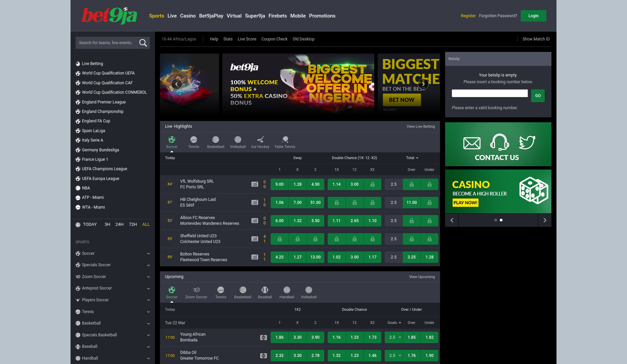Open stats icon for HB Chelghoum Laid match
Image resolution: width=627 pixels, height=364 pixels.
tap(255, 203)
